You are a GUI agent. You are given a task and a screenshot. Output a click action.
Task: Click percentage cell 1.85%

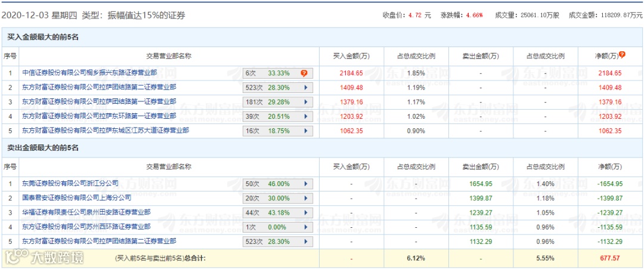416,73
